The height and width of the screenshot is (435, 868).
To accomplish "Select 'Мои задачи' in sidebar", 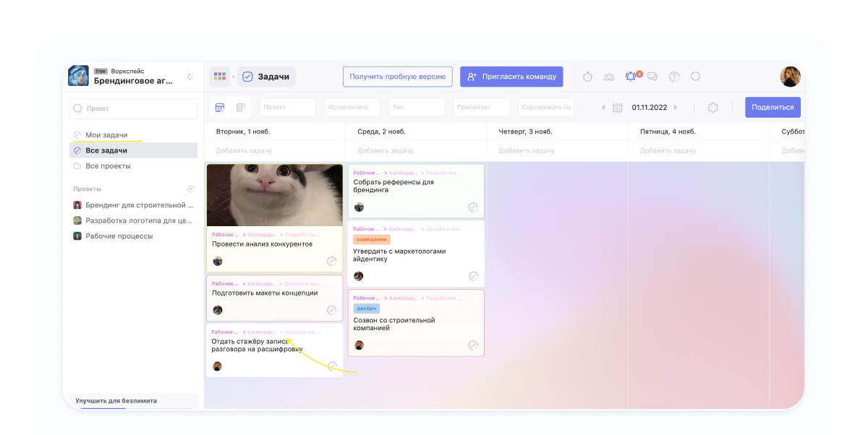I will point(106,135).
